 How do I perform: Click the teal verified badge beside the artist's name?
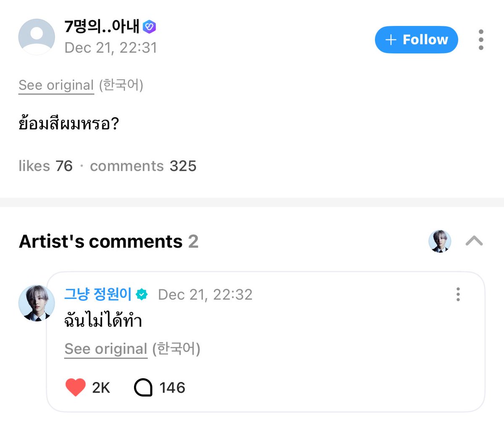142,295
